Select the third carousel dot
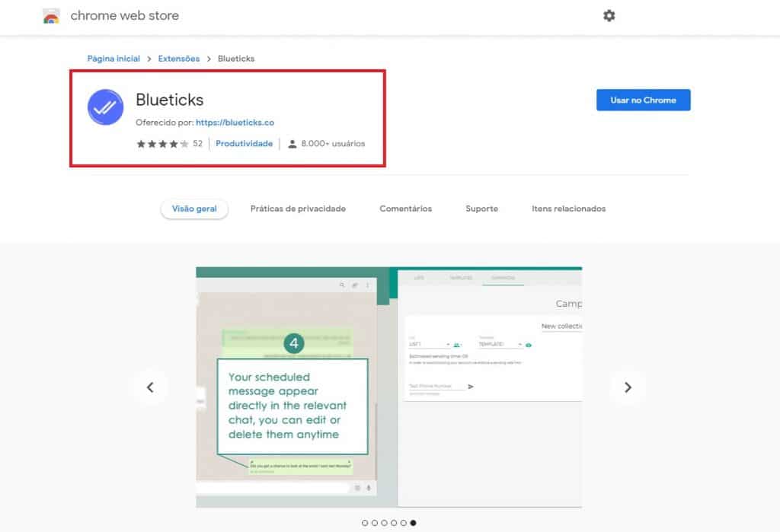This screenshot has height=532, width=780. point(384,523)
